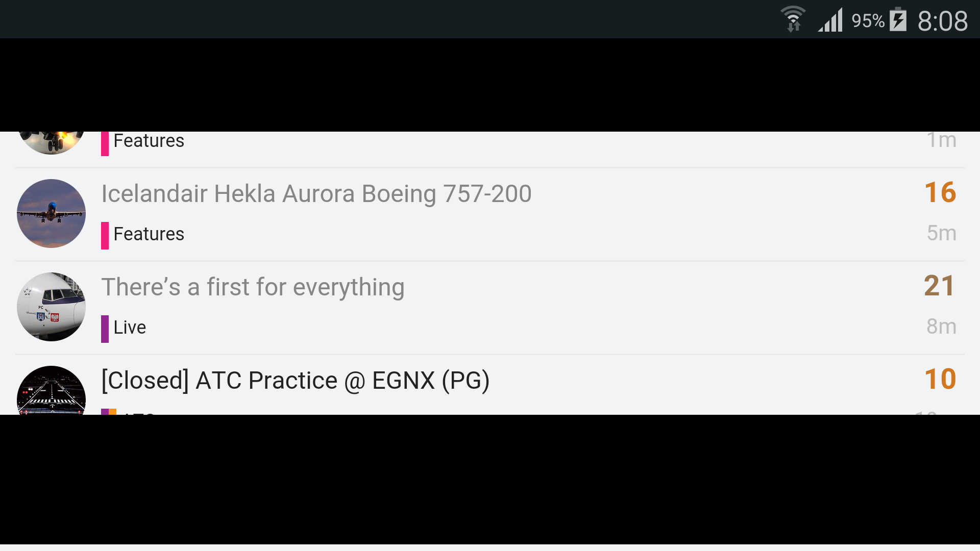
Task: Click the reply count 16
Action: (x=940, y=193)
